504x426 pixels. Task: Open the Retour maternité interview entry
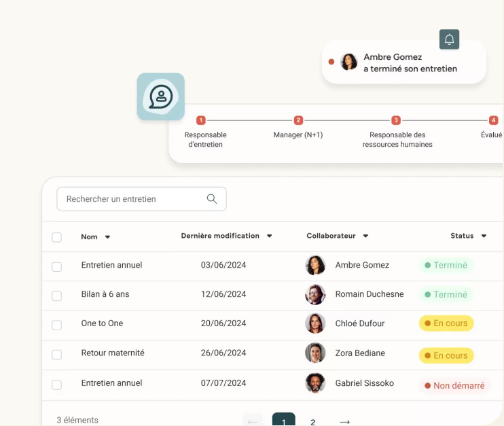coord(113,353)
